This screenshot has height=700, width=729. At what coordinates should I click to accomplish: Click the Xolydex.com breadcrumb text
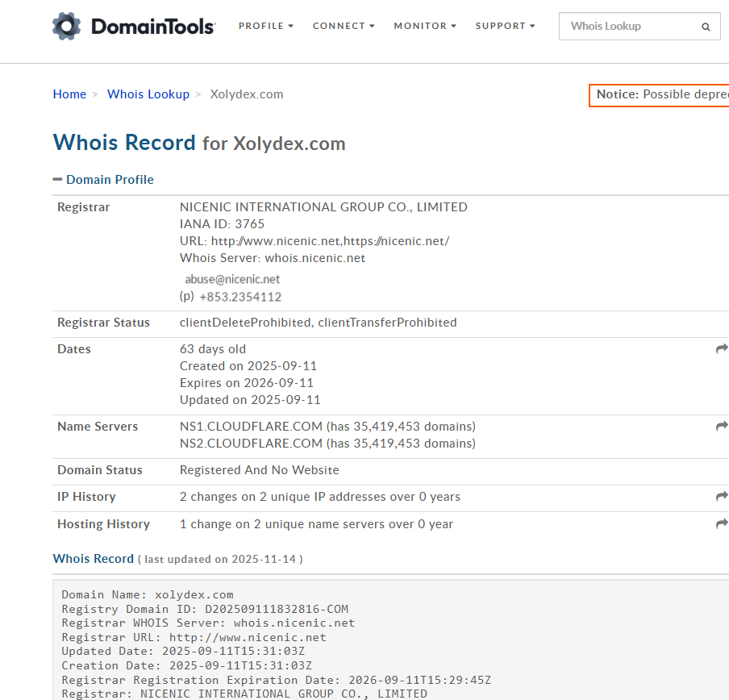(247, 94)
